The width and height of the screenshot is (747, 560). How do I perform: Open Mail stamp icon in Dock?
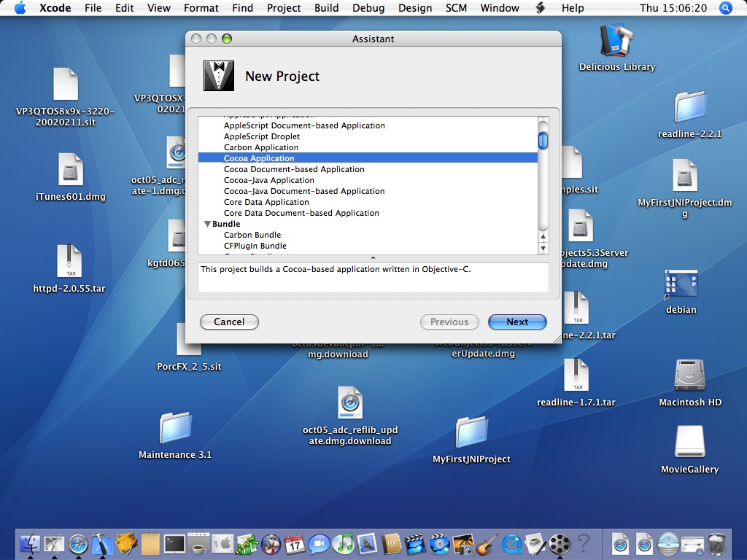tap(367, 542)
